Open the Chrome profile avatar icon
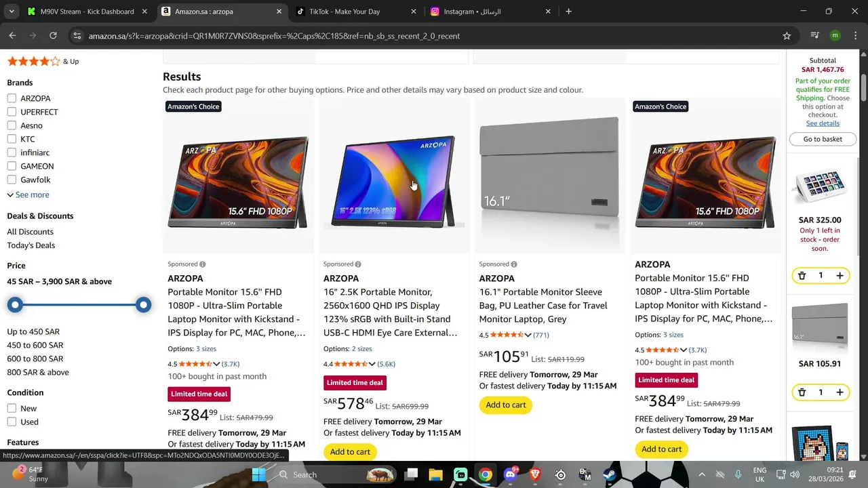 click(835, 36)
